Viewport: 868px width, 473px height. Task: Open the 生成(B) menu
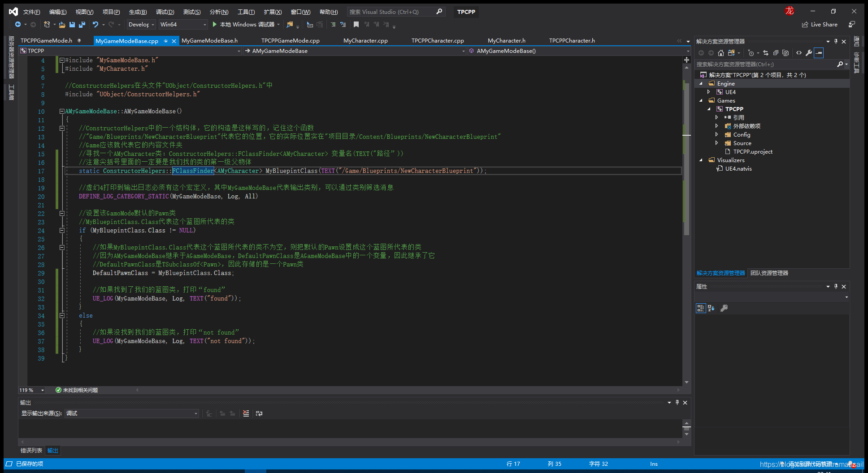click(x=138, y=12)
